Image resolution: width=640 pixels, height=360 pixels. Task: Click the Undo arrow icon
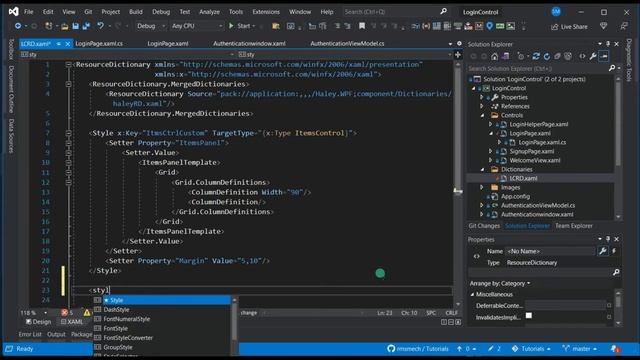pyautogui.click(x=100, y=26)
